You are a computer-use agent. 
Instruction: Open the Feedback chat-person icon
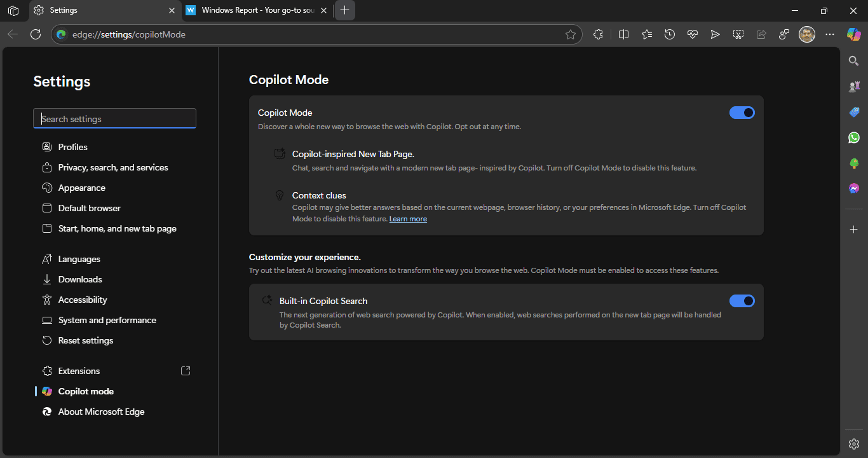point(784,34)
